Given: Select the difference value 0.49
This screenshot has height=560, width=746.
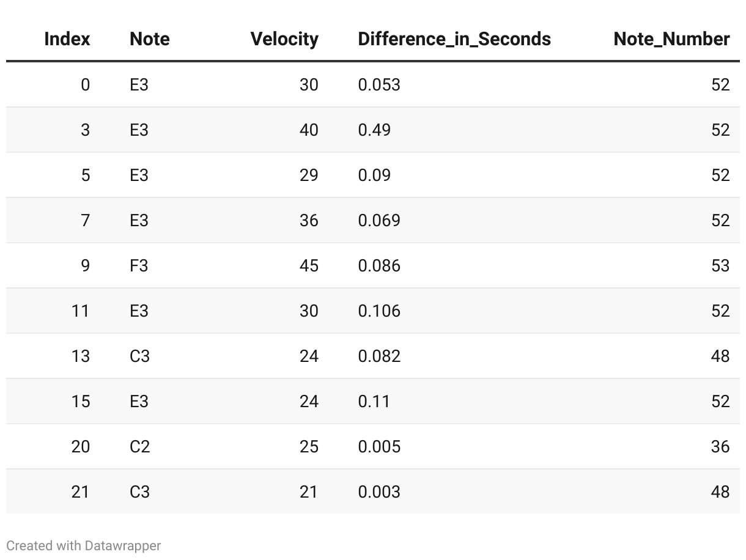Looking at the screenshot, I should click(x=374, y=130).
